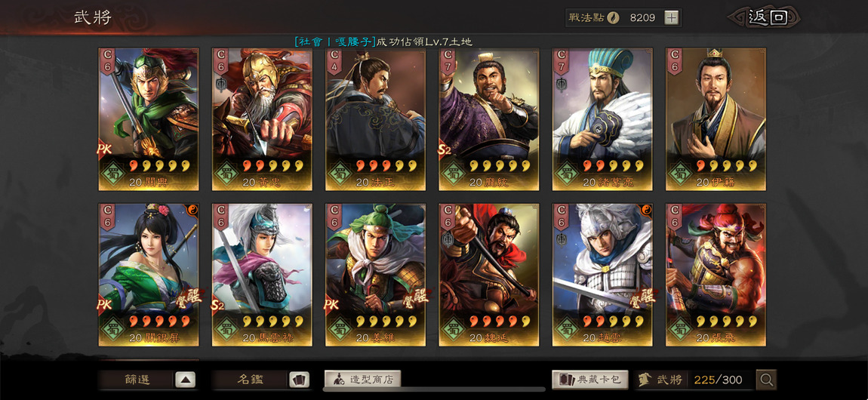Tap the 蜀 faction badge on 張飛 card
The width and height of the screenshot is (868, 400).
click(681, 328)
